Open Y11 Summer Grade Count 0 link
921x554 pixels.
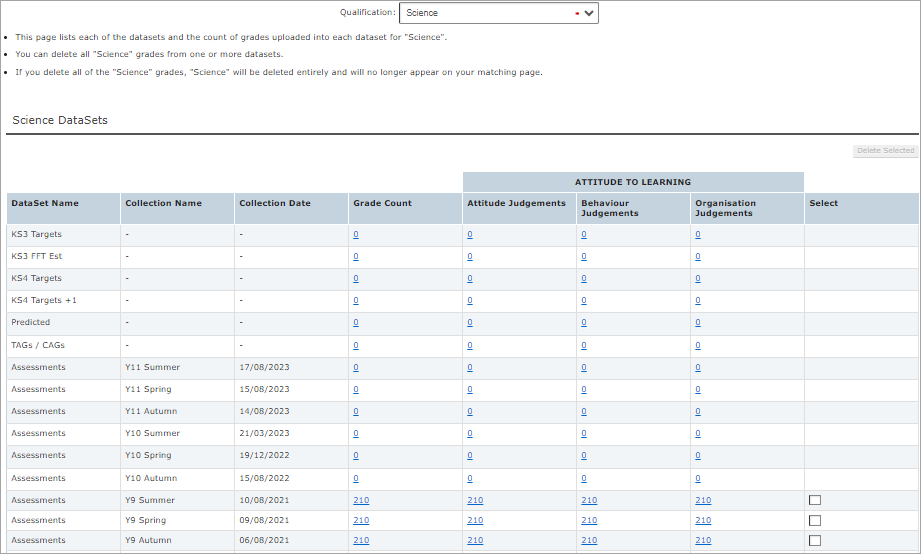(356, 367)
